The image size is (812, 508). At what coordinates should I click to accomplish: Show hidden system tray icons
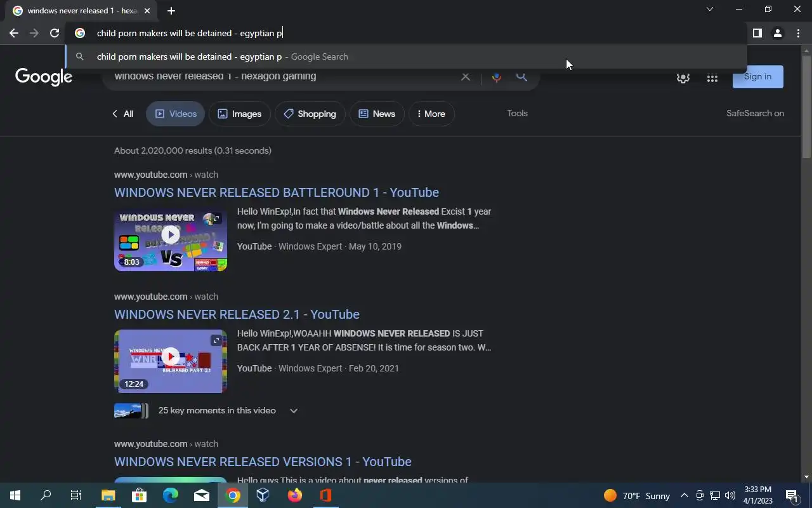click(684, 495)
